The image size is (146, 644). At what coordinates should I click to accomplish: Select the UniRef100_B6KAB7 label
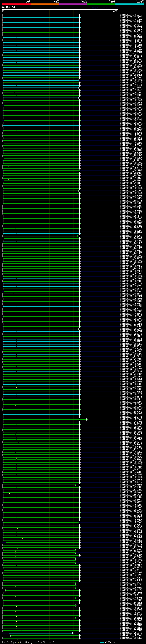click(x=131, y=170)
